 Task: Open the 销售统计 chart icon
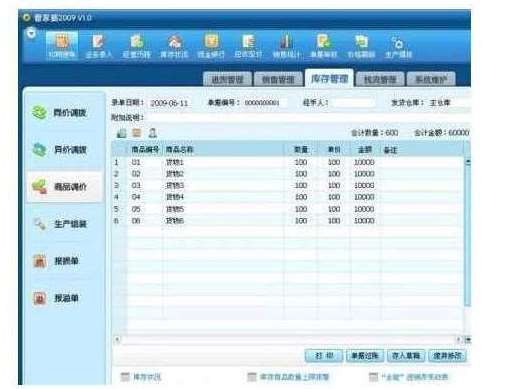(x=286, y=46)
